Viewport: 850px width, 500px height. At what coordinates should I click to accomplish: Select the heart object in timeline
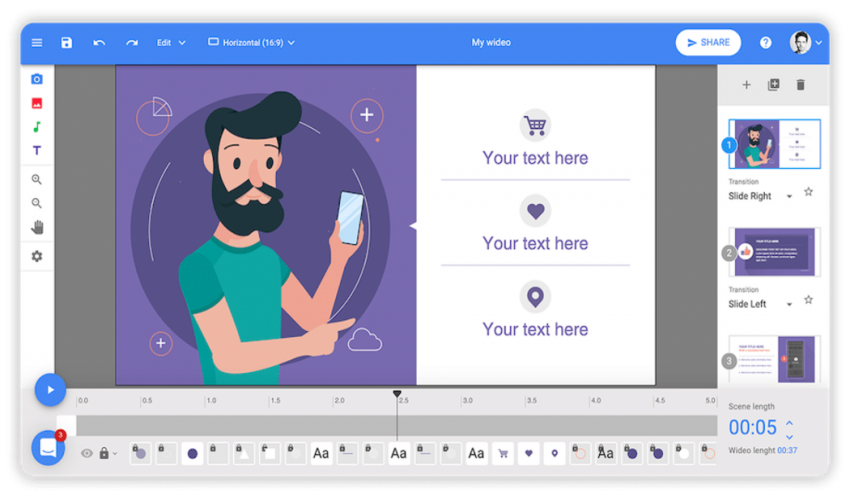(529, 453)
